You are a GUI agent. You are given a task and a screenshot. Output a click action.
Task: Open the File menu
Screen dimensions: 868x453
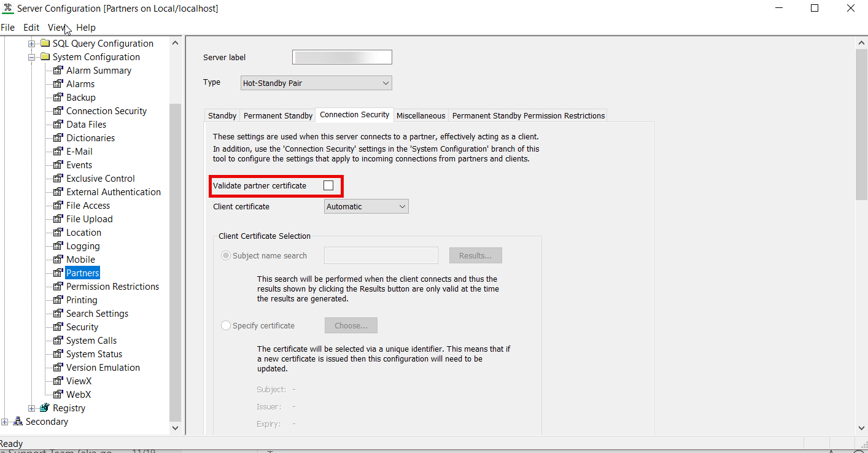8,28
